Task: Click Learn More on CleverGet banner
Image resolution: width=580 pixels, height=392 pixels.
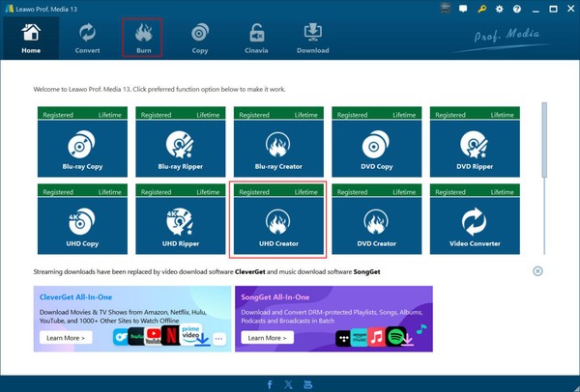Action: (66, 338)
